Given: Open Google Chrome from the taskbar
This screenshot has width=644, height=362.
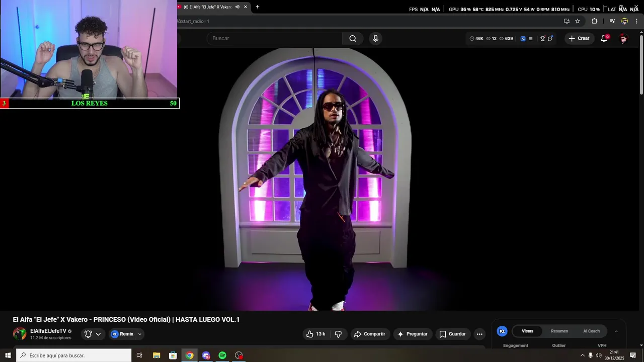Looking at the screenshot, I should click(x=189, y=355).
